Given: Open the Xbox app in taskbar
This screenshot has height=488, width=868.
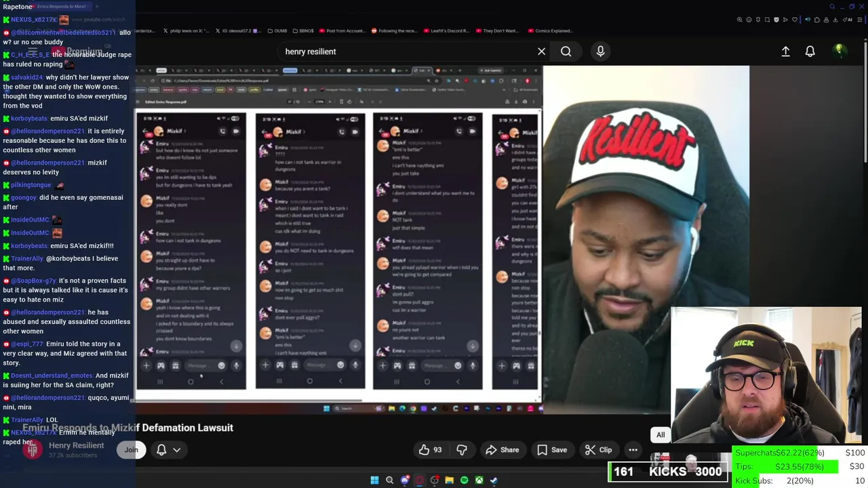Looking at the screenshot, I should click(479, 480).
